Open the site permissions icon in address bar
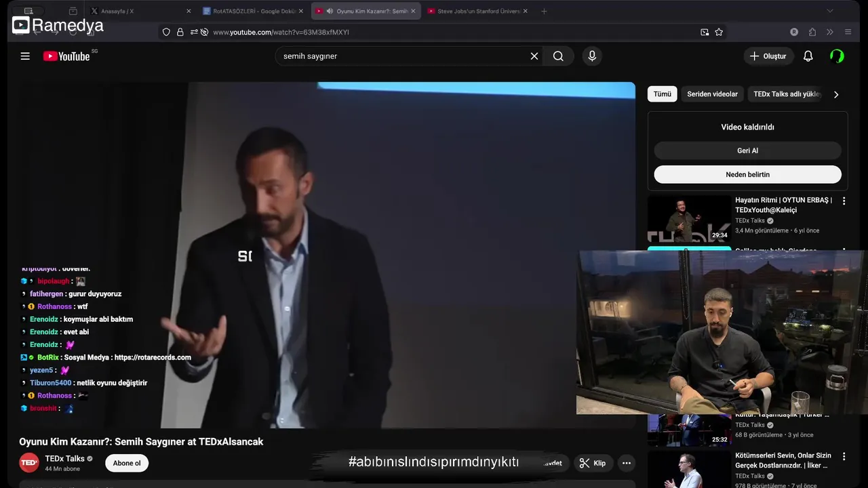This screenshot has height=488, width=868. [x=194, y=32]
